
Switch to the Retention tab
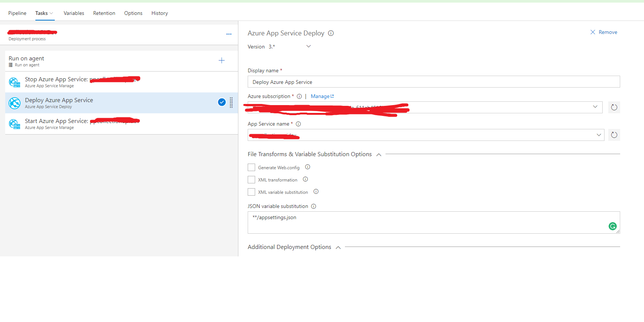coord(104,13)
